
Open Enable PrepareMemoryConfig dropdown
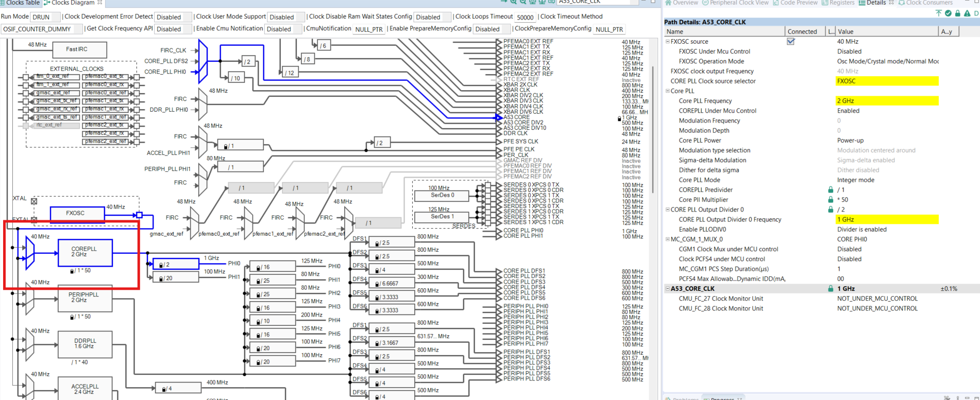[x=492, y=29]
